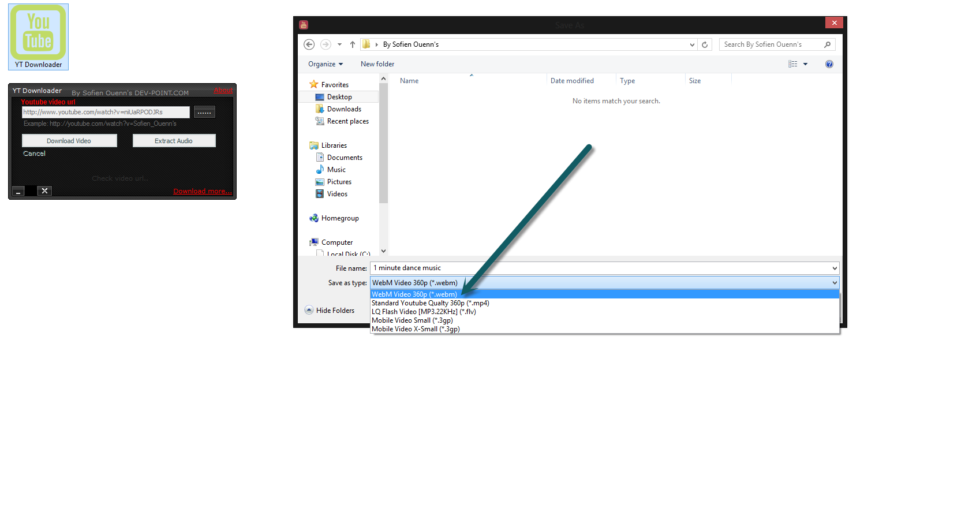The image size is (980, 508).
Task: Open the Download more... link
Action: (203, 191)
